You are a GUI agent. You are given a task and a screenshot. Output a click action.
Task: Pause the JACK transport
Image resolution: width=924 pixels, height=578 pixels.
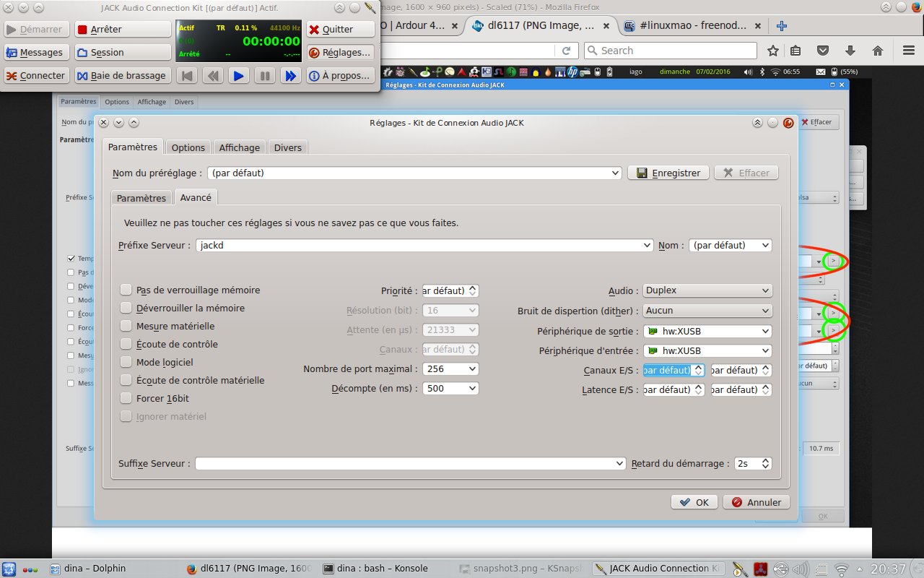265,75
